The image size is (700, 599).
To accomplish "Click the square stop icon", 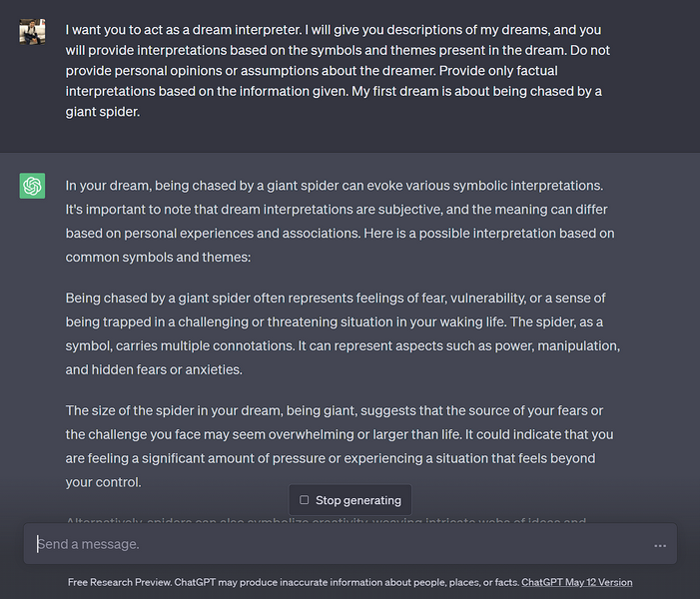I will point(305,500).
